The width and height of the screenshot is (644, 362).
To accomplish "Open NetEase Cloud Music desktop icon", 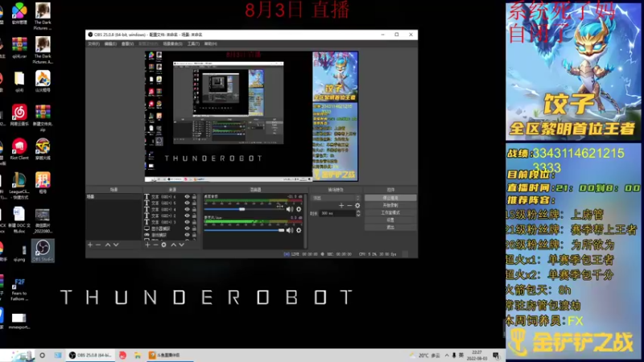I will pyautogui.click(x=19, y=115).
